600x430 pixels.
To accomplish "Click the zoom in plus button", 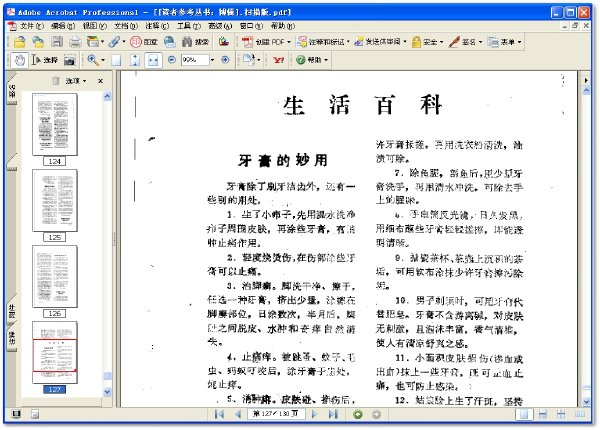I will click(x=225, y=60).
